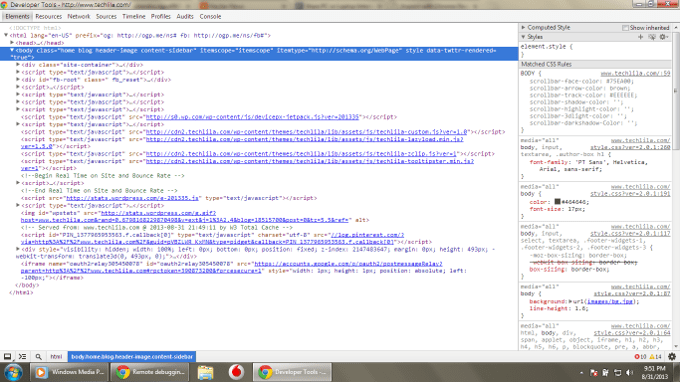
Task: Open the Windows Start orb
Action: (x=13, y=372)
